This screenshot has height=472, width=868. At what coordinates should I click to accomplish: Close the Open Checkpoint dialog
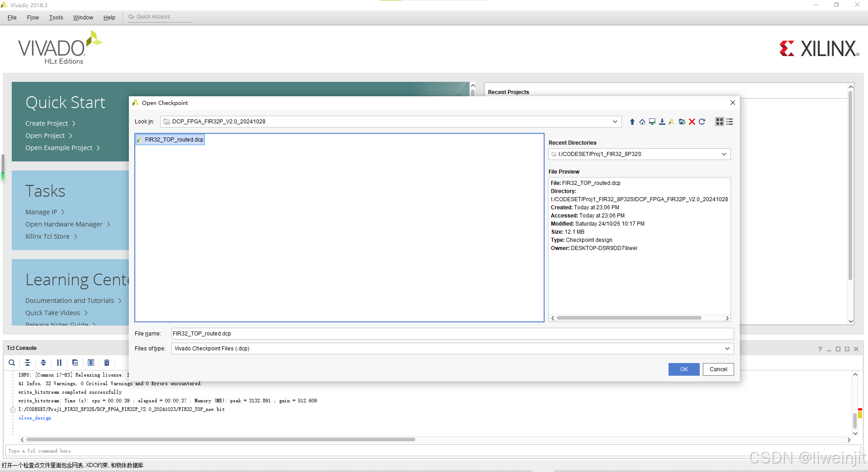(733, 103)
